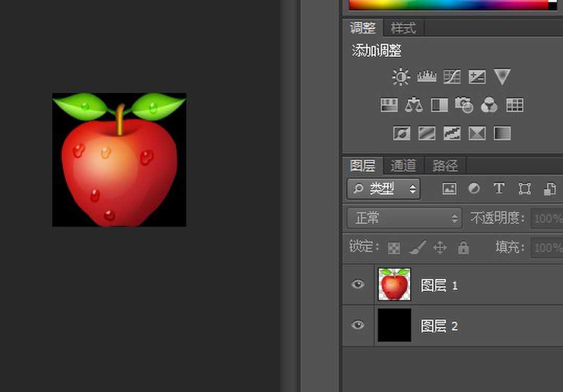Viewport: 563px width, 392px height.
Task: Add a Posterize adjustment
Action: pos(426,133)
